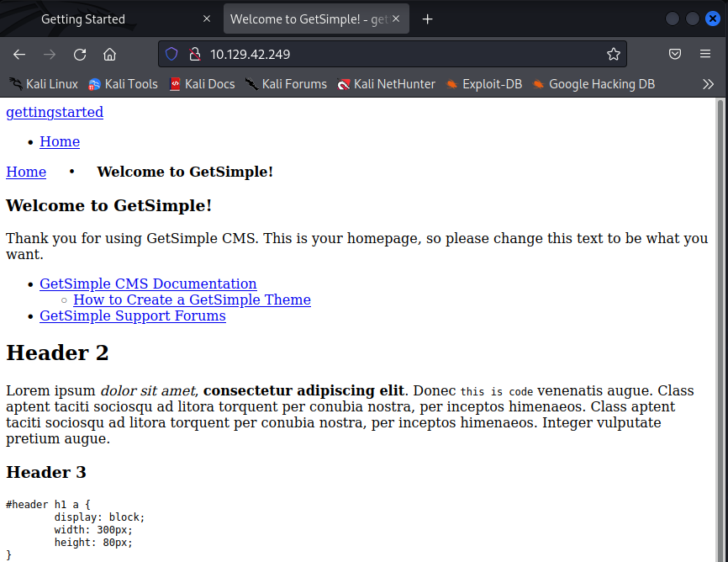Click the Header 2 heading
The width and height of the screenshot is (728, 562).
(x=57, y=353)
